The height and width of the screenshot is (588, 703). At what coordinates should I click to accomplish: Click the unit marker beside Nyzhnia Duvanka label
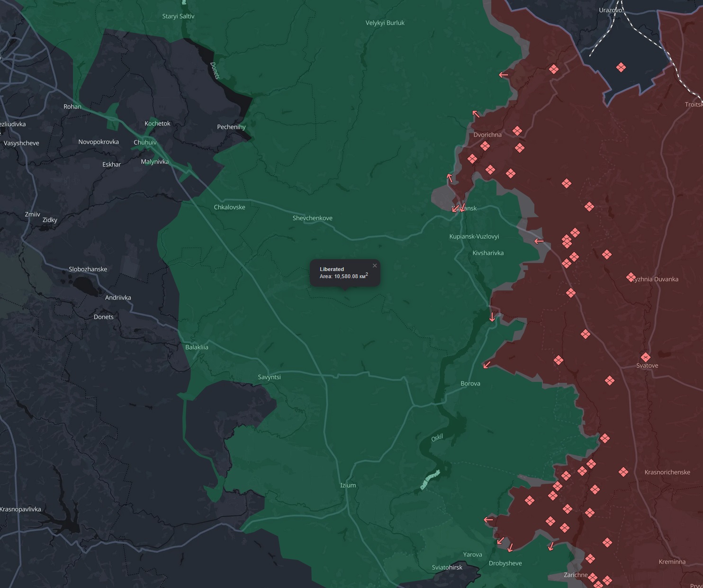click(631, 277)
